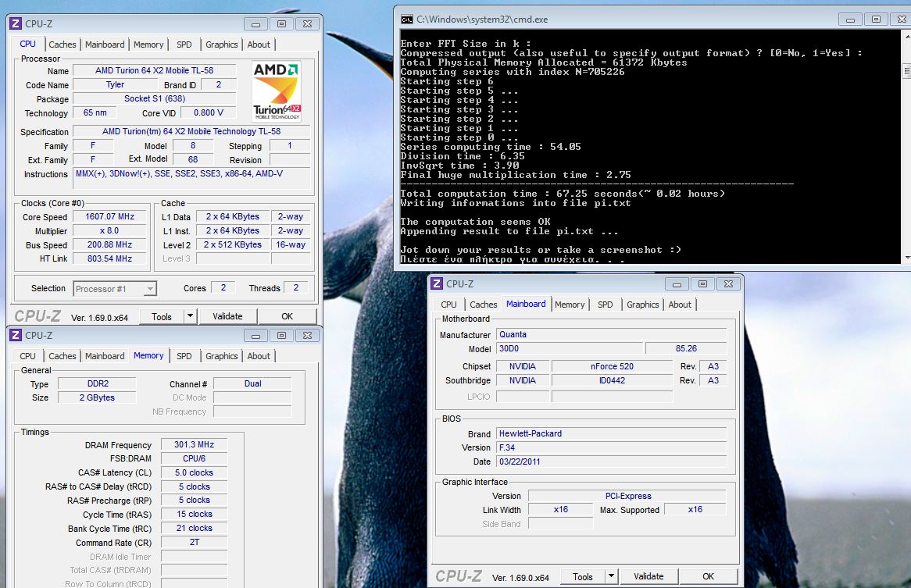Click Graphic Interface Version PCI-Express

click(x=627, y=497)
